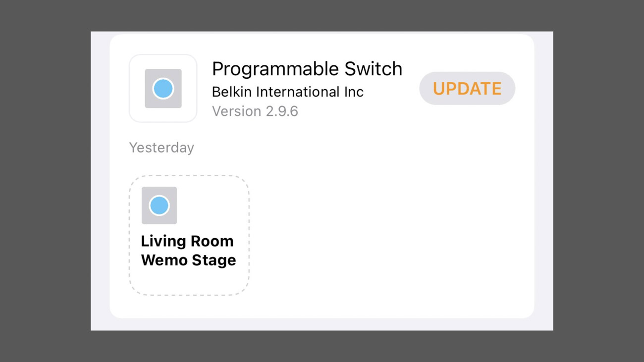Image resolution: width=644 pixels, height=362 pixels.
Task: Select the switch icon in the Wemo Stage tile
Action: tap(159, 206)
